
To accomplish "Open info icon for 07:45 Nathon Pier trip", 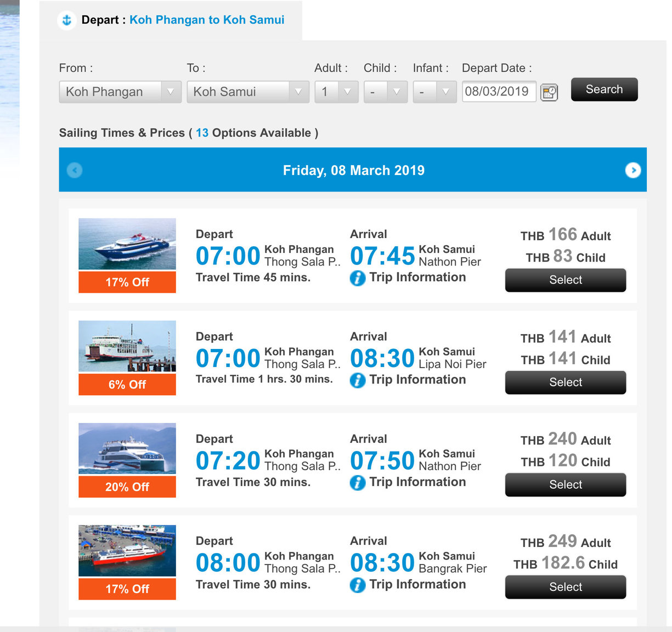I will [358, 278].
